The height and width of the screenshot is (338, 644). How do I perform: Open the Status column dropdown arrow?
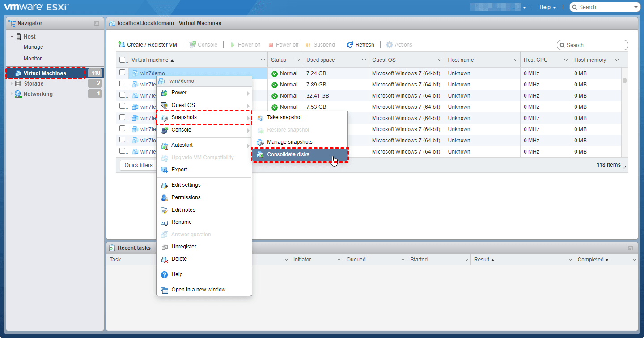tap(298, 60)
